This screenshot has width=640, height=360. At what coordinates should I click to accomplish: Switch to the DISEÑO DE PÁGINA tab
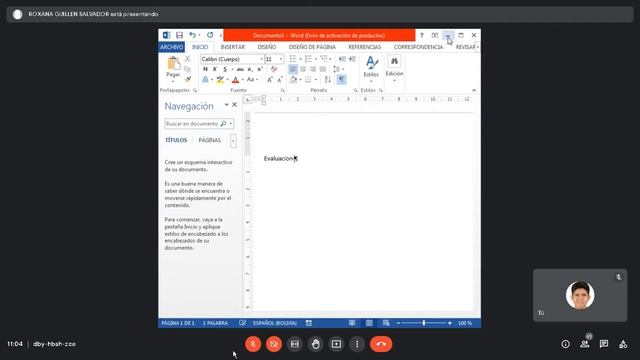pyautogui.click(x=312, y=47)
